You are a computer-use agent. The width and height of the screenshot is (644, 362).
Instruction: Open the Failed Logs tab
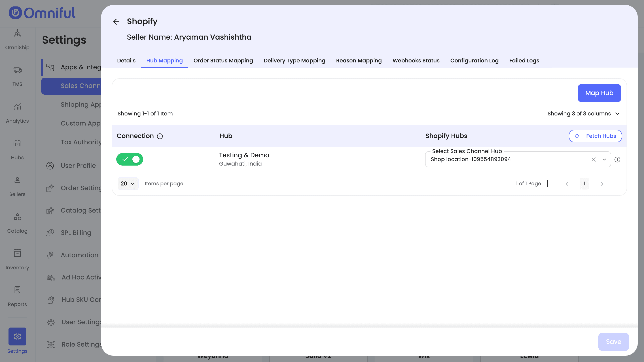click(524, 61)
